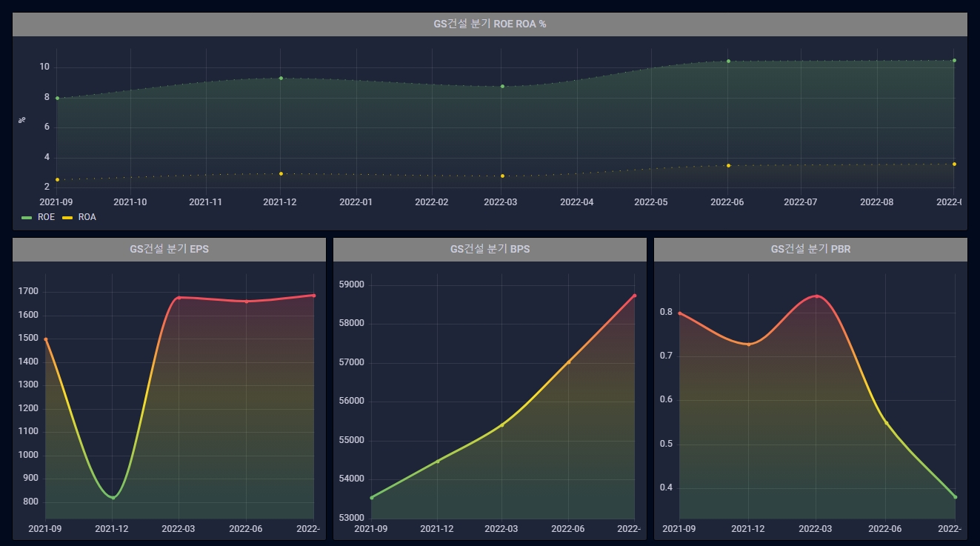Click the 2021-10 x-axis label in ROE ROA chart

130,202
